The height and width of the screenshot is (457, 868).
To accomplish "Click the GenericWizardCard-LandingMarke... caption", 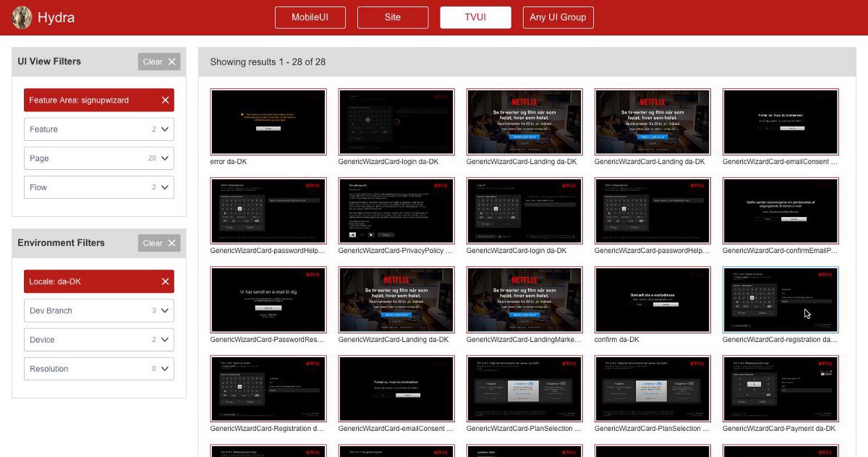I will click(x=524, y=340).
